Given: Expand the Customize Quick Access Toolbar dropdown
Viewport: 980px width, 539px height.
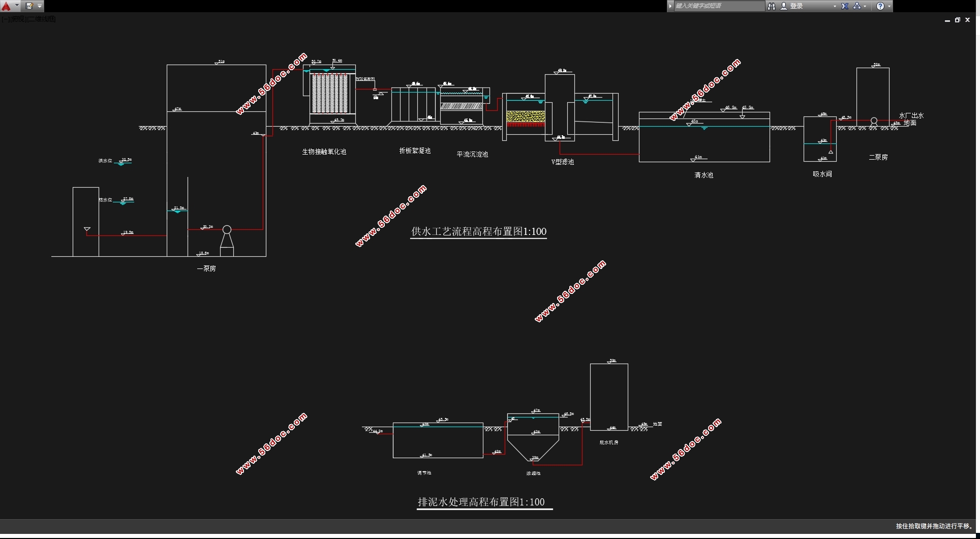Looking at the screenshot, I should tap(40, 6).
